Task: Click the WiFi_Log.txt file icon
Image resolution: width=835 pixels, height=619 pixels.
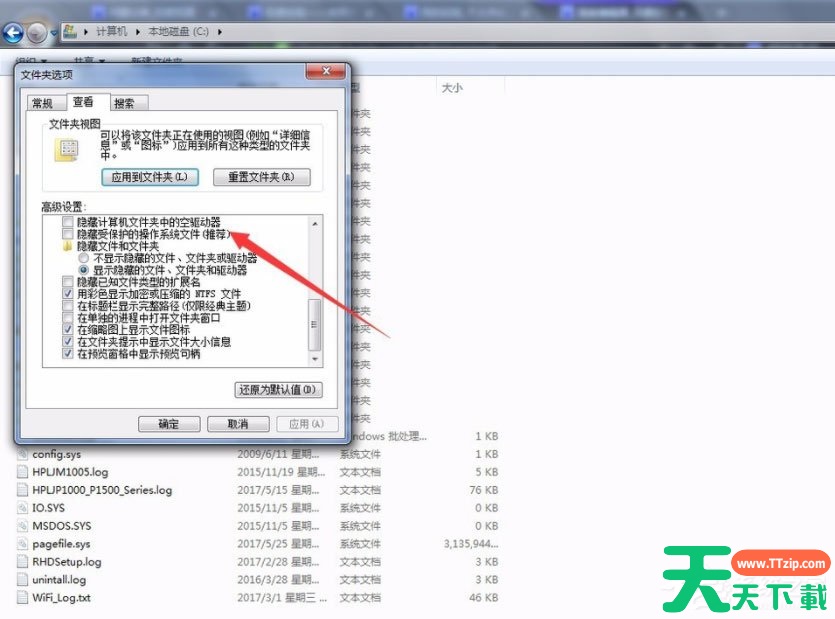Action: coord(22,598)
